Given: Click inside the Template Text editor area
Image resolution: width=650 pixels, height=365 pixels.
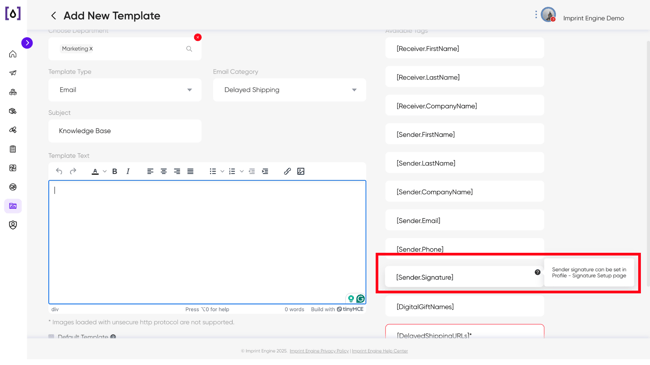Looking at the screenshot, I should click(207, 242).
